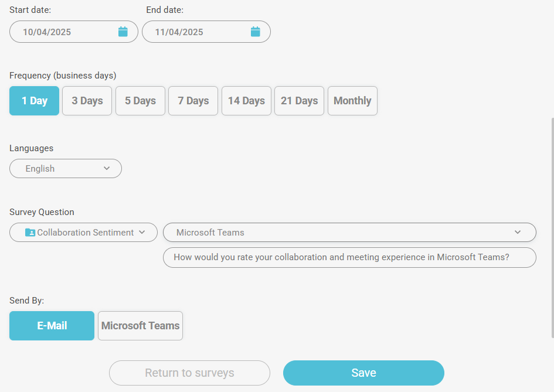Edit the survey question text field
Image resolution: width=554 pixels, height=392 pixels.
[x=349, y=258]
